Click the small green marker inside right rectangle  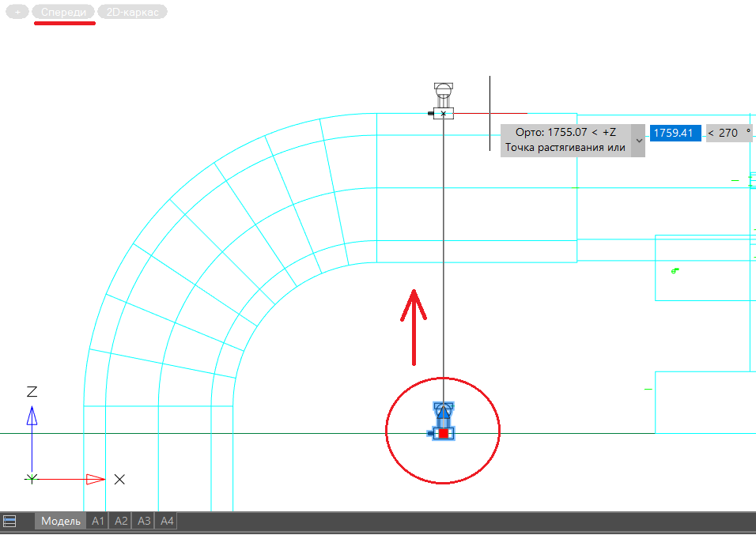click(675, 271)
